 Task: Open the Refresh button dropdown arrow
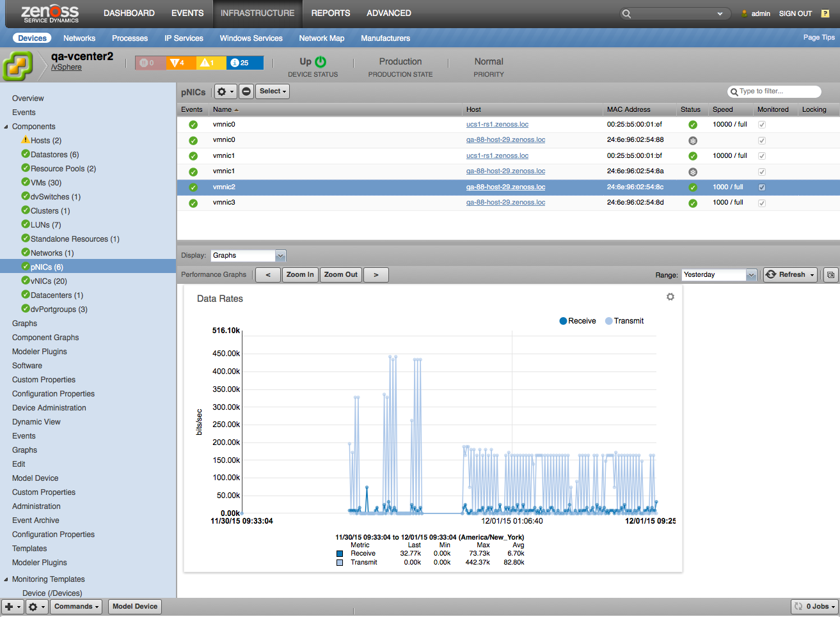(x=812, y=275)
